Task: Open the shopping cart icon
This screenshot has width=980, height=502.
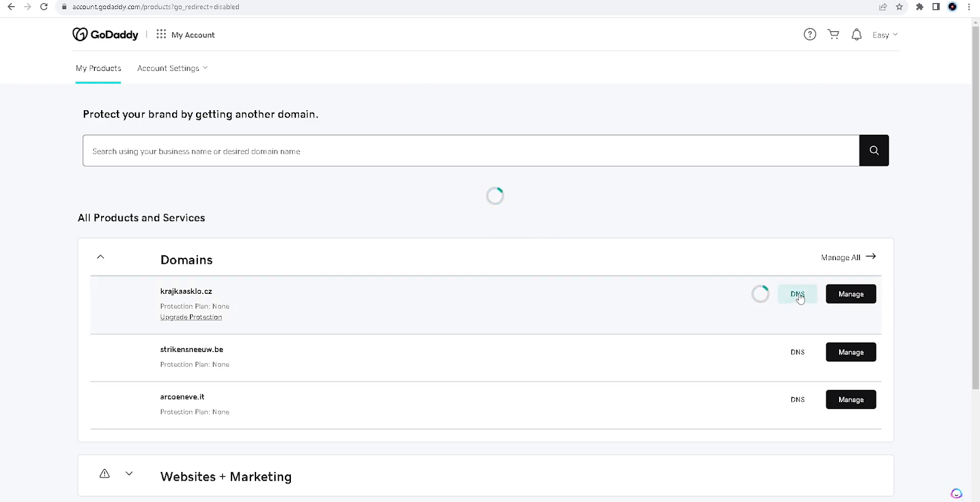Action: point(833,34)
